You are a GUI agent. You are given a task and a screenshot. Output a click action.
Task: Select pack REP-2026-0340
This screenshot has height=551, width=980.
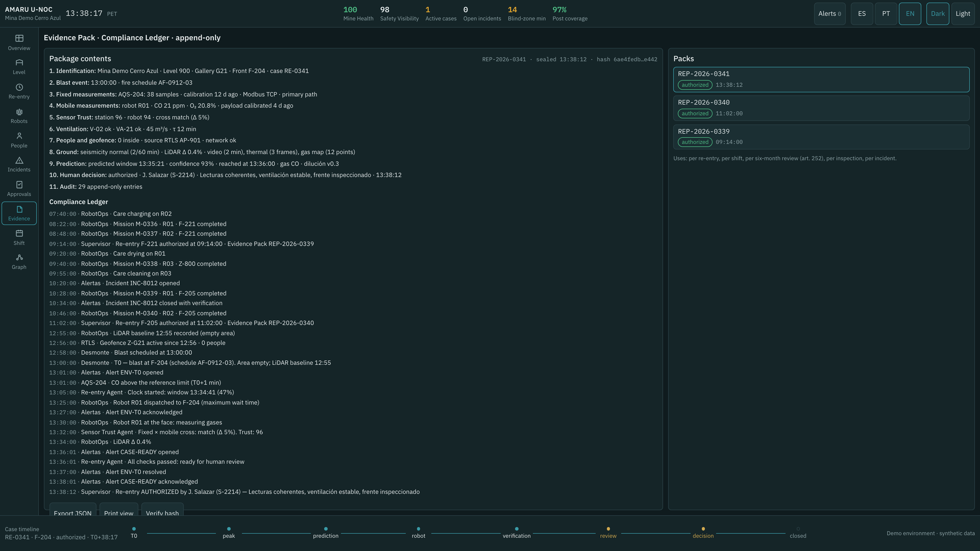tap(821, 108)
